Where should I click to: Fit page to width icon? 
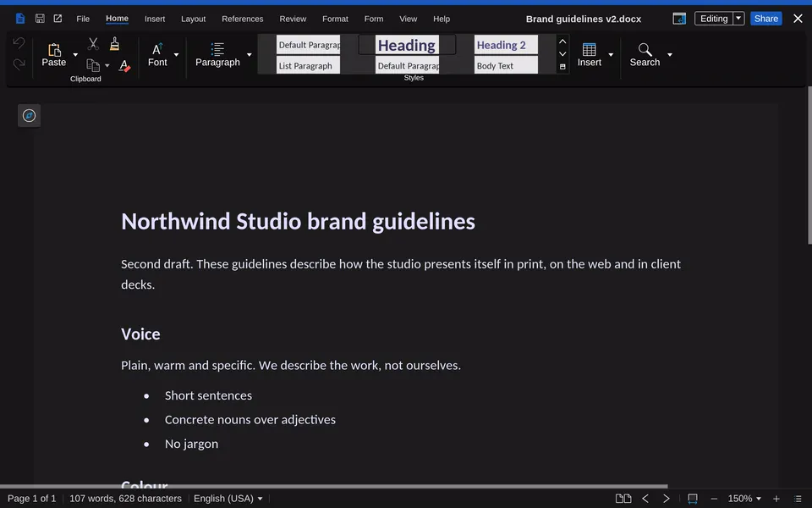[x=693, y=499]
